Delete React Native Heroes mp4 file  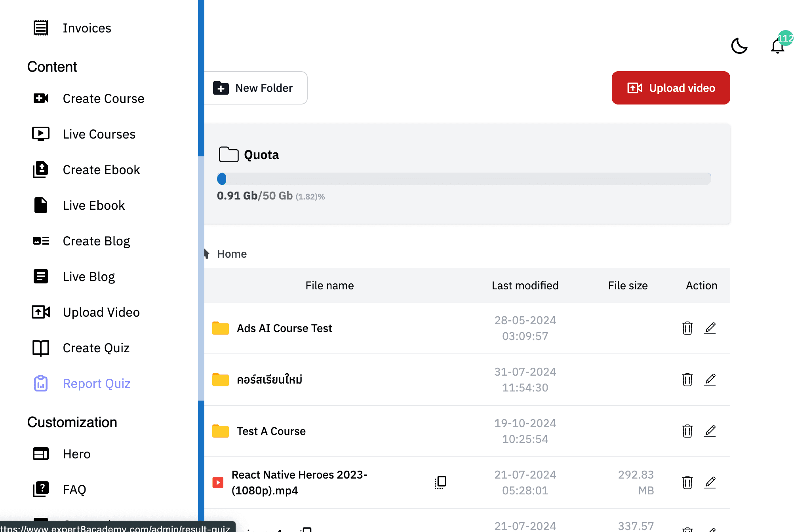coord(687,483)
